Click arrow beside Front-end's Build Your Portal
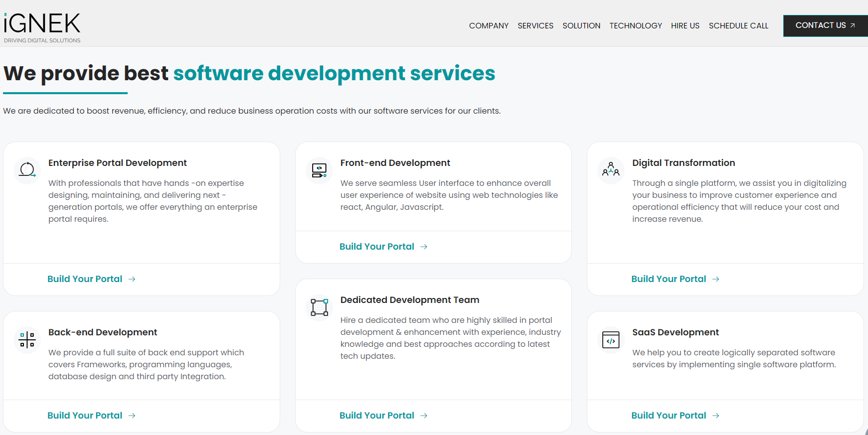Screen dimensions: 868x435 (x=424, y=247)
